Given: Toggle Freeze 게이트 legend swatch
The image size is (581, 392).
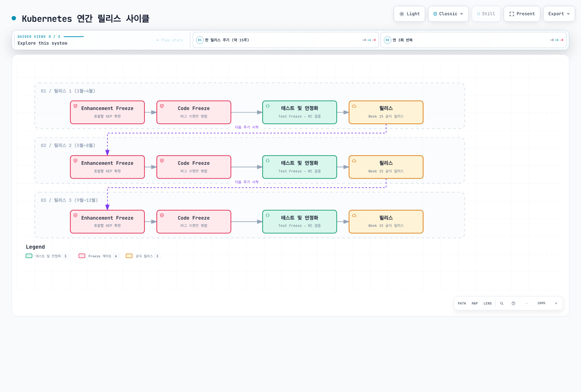Looking at the screenshot, I should click(82, 256).
